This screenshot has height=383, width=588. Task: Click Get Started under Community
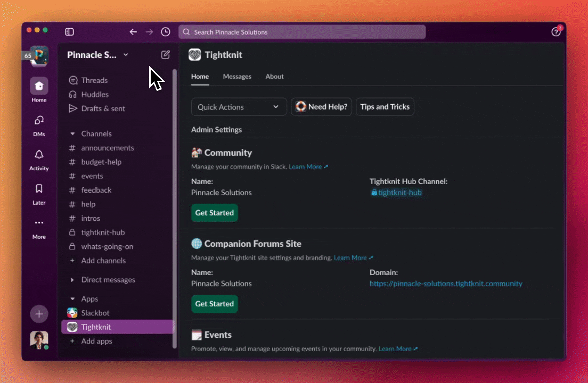point(215,213)
